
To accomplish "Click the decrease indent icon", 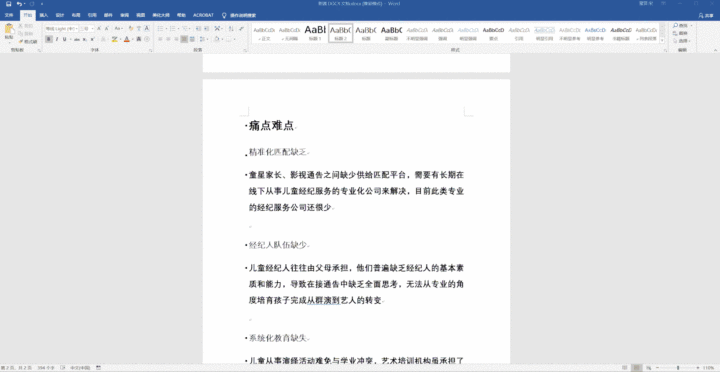I will point(198,28).
